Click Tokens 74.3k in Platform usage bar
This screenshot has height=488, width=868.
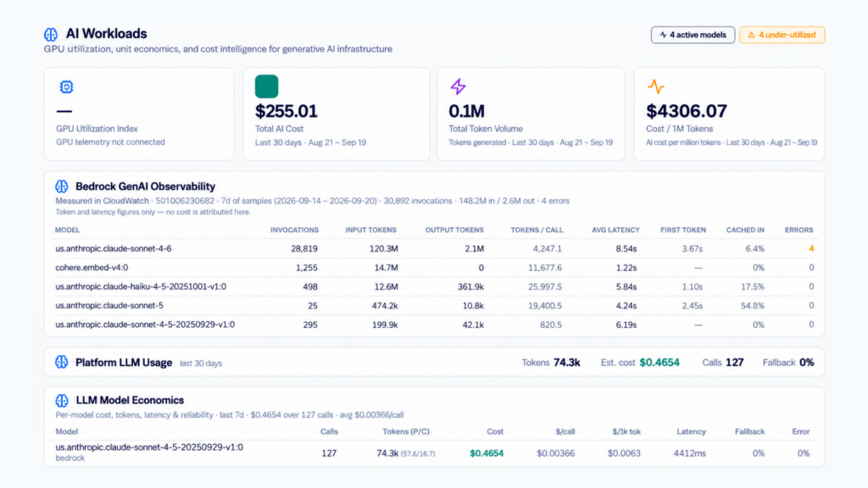(551, 363)
